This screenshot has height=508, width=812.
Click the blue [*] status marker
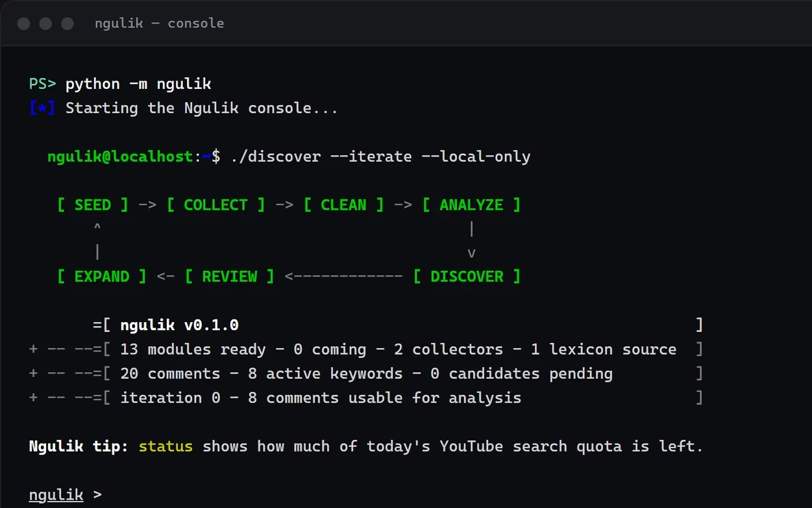click(x=42, y=108)
